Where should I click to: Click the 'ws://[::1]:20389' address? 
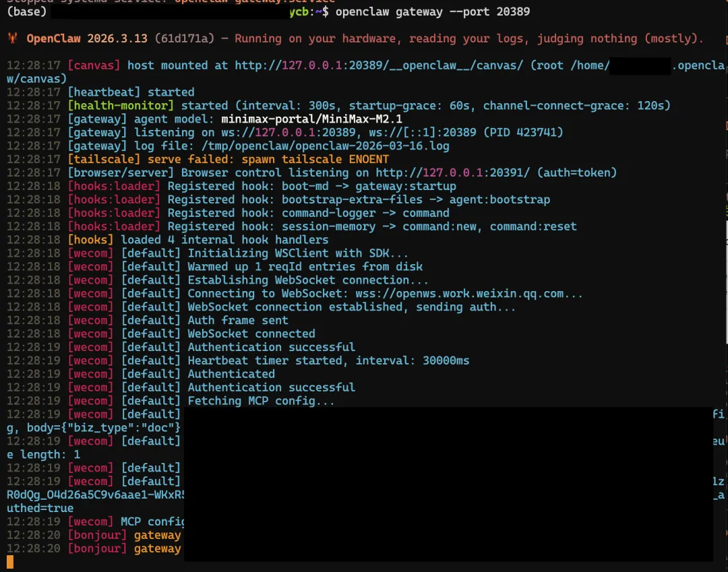423,133
